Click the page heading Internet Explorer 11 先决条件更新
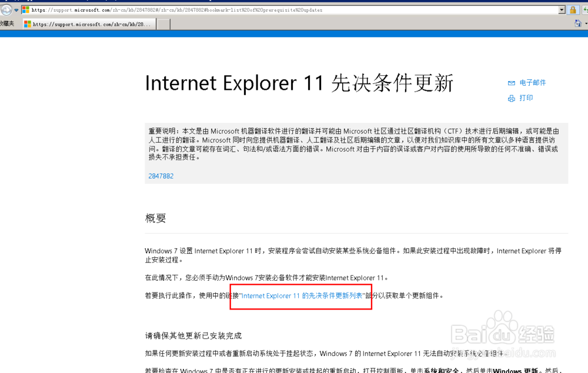This screenshot has height=373, width=588. (x=299, y=83)
